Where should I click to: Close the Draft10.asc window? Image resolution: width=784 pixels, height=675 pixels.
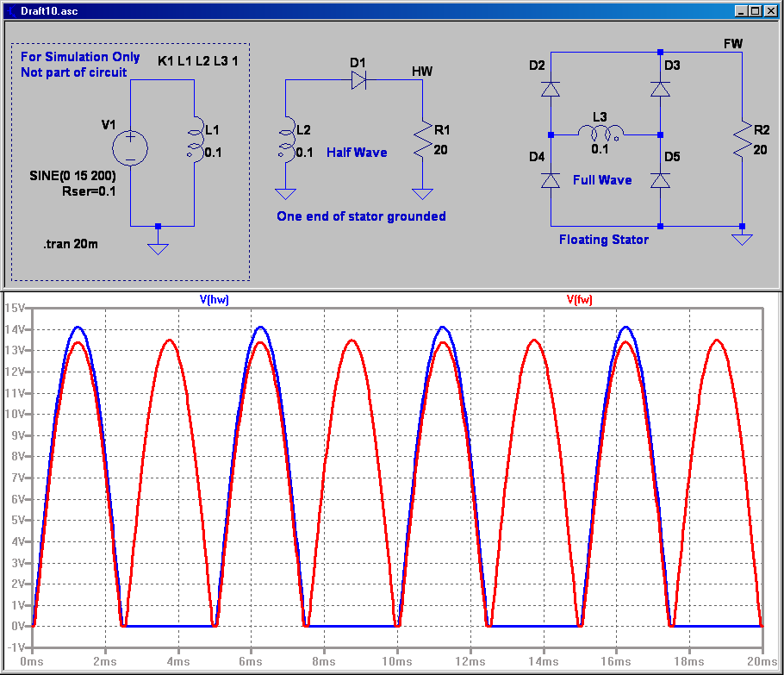point(771,11)
